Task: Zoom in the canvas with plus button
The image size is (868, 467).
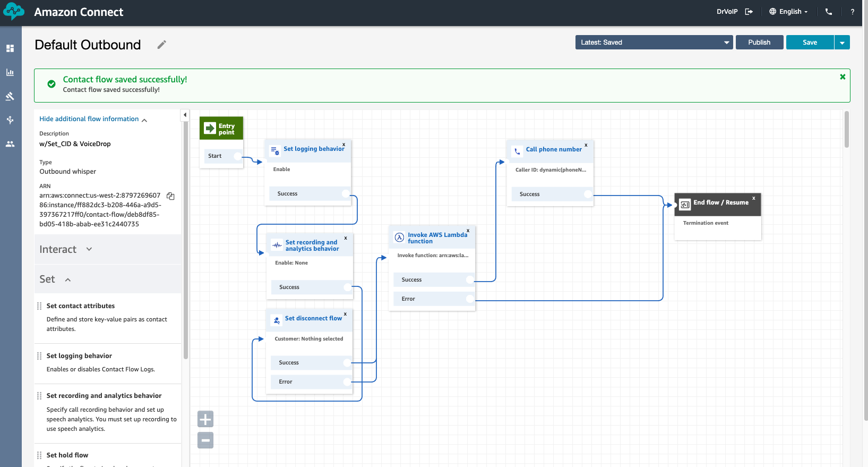Action: pos(205,419)
